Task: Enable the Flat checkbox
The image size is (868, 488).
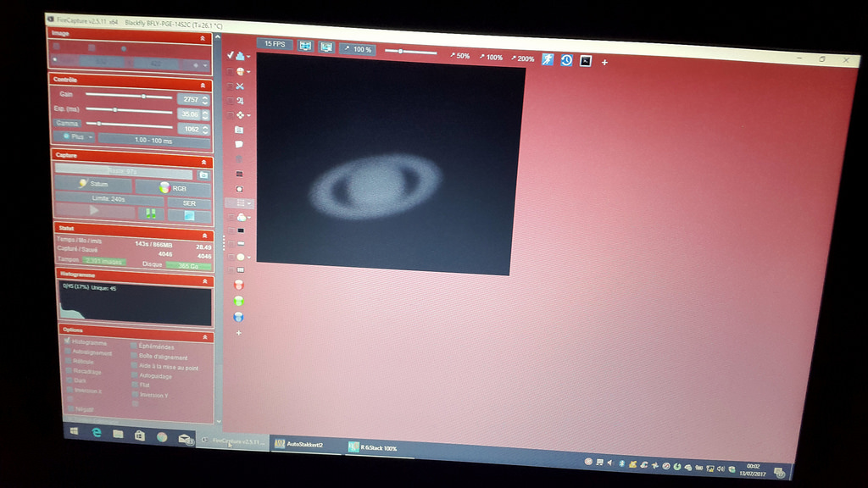Action: (135, 385)
